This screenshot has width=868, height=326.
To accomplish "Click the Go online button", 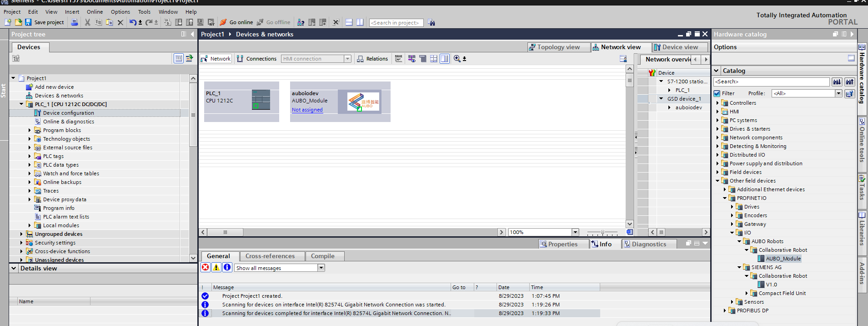I will click(x=236, y=22).
